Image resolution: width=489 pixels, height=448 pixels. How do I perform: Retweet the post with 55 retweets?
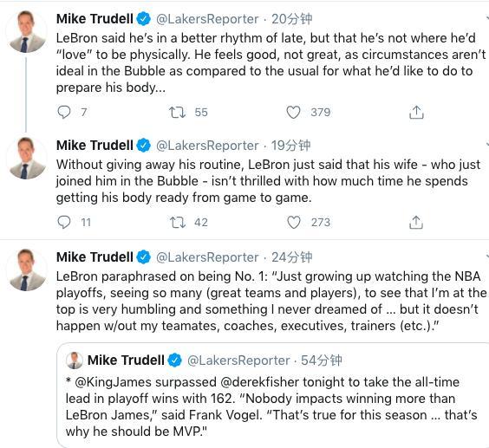tap(177, 113)
